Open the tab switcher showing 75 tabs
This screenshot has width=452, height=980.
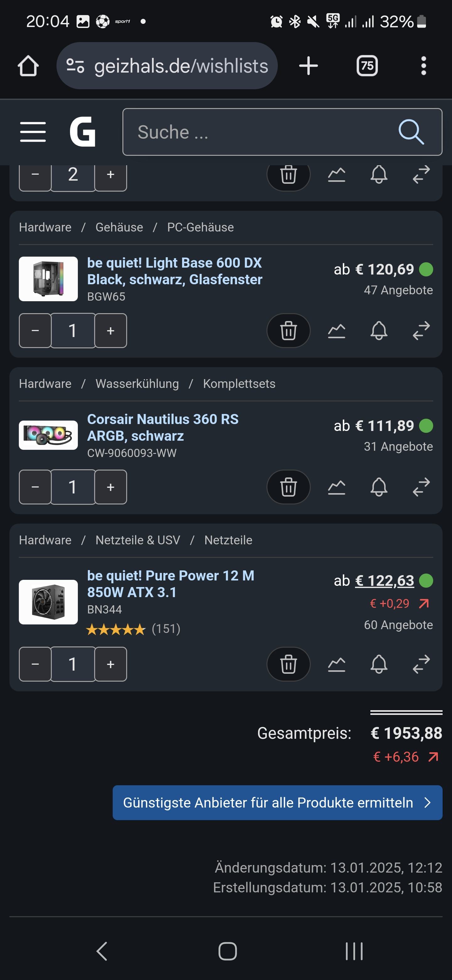[367, 66]
